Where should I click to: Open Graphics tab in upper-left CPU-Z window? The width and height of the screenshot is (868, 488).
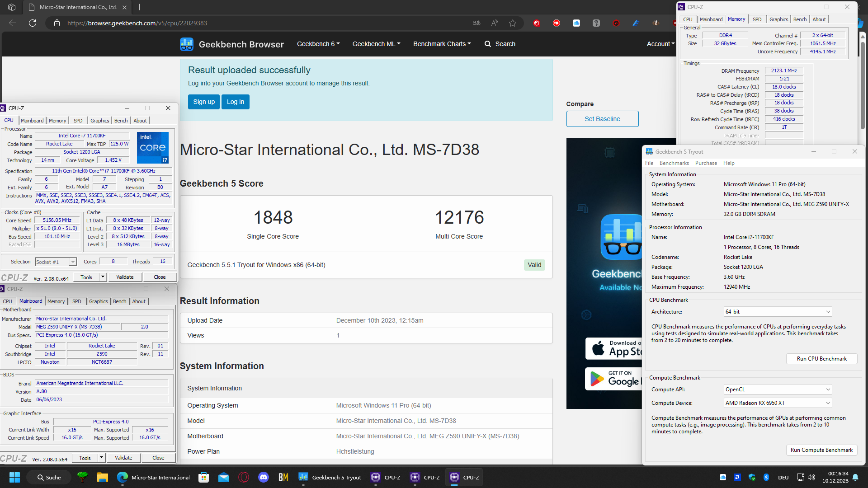coord(99,121)
